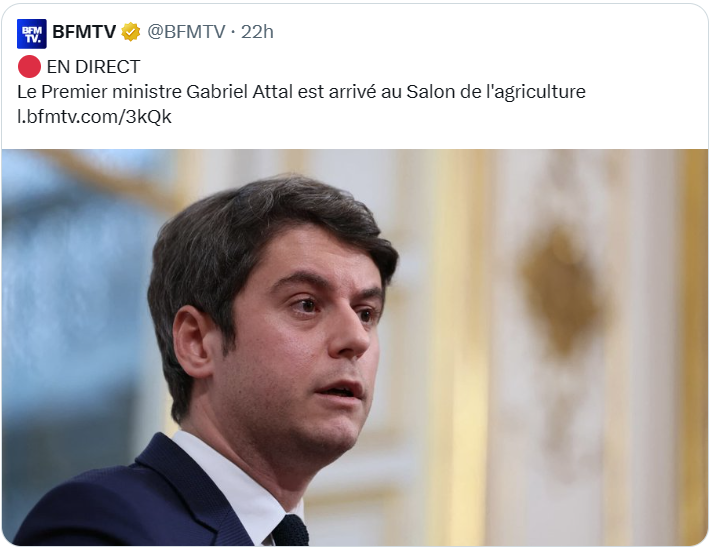Click the words Gabriel Attal in the tweet
The image size is (711, 550).
tap(239, 92)
